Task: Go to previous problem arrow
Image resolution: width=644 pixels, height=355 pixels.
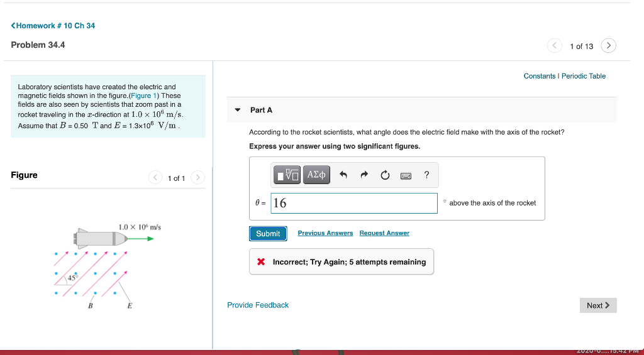Action: [555, 46]
